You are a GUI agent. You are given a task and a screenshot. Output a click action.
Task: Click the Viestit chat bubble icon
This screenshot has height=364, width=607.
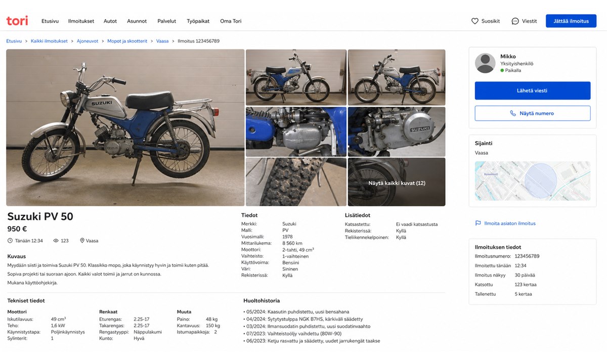pyautogui.click(x=515, y=21)
